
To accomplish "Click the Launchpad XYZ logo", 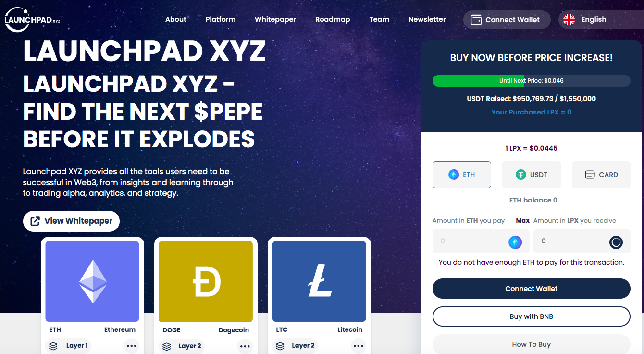I will click(x=33, y=20).
